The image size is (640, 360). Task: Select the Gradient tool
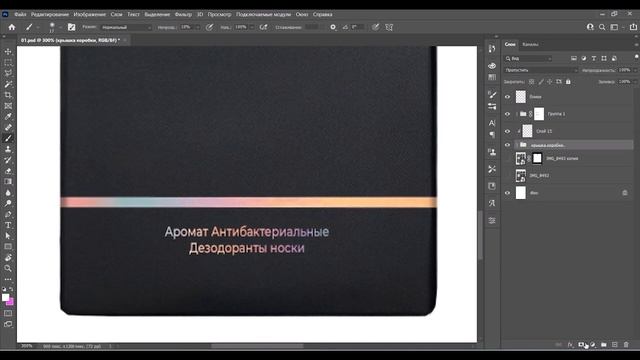point(8,182)
